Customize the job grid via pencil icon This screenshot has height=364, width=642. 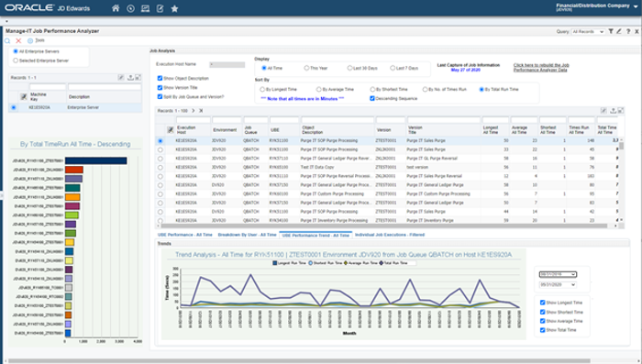point(603,111)
